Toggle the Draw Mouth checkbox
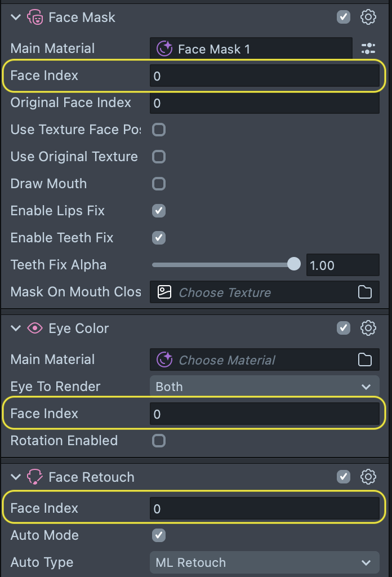The height and width of the screenshot is (577, 392). coord(159,184)
